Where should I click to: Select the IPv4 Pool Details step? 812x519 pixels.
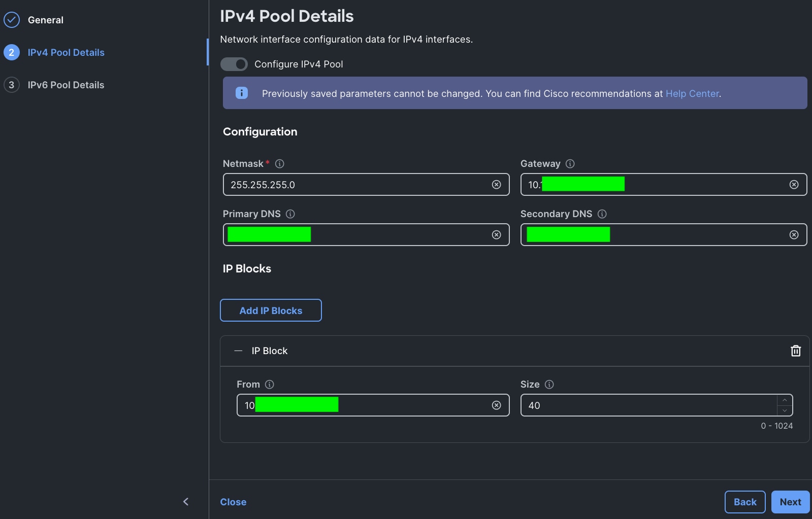(x=66, y=52)
